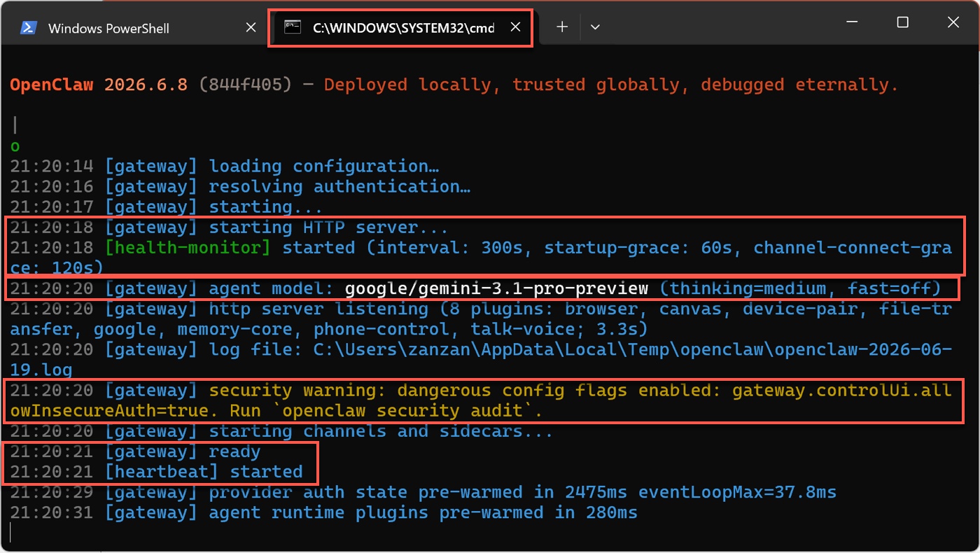
Task: Click the '[heartbeat] started' log line
Action: point(156,472)
